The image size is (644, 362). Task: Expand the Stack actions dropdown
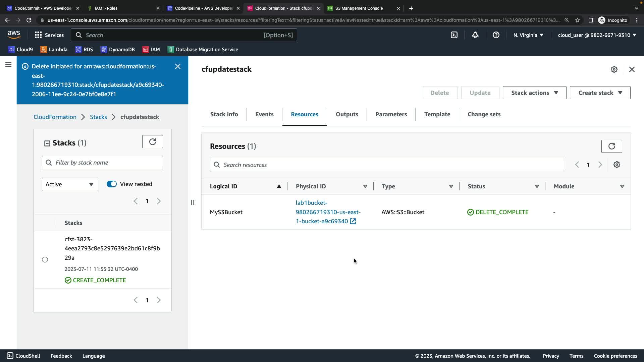click(x=534, y=93)
